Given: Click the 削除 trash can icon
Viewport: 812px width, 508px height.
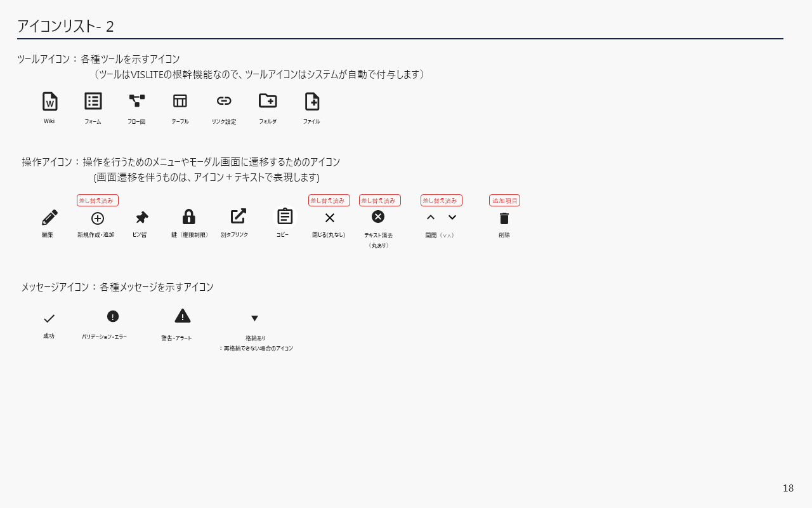Looking at the screenshot, I should pos(504,218).
